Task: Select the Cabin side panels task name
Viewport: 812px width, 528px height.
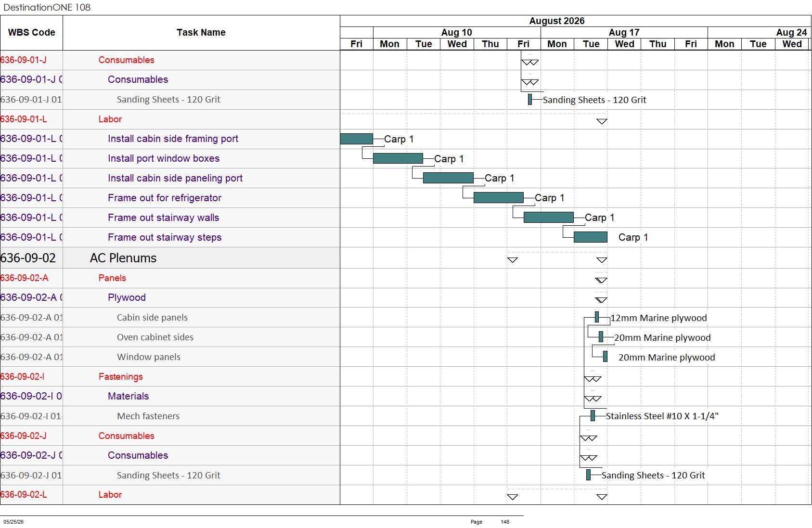Action: pos(152,317)
